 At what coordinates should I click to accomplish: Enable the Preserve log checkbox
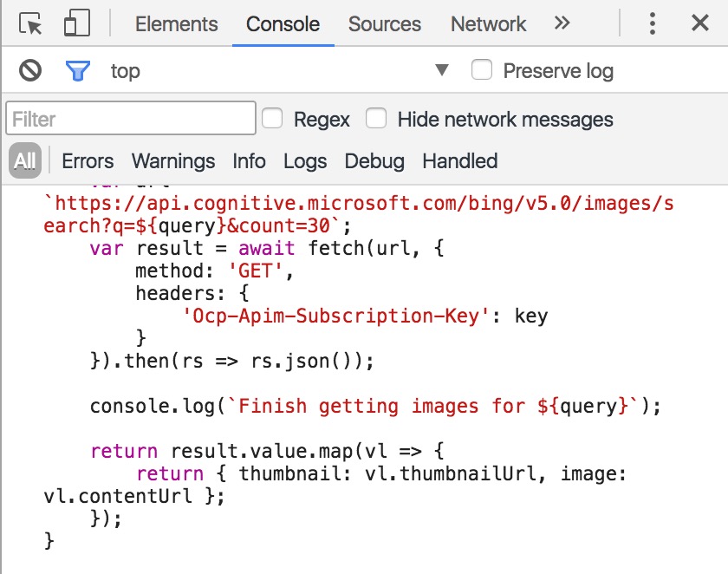[482, 70]
